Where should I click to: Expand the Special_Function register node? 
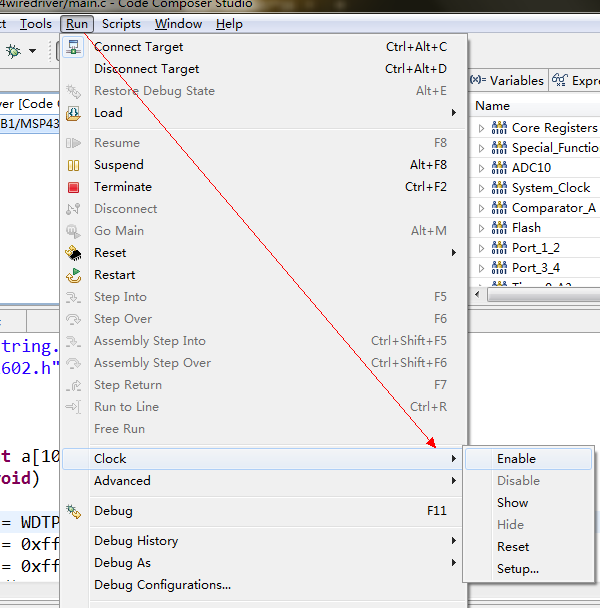pyautogui.click(x=481, y=148)
